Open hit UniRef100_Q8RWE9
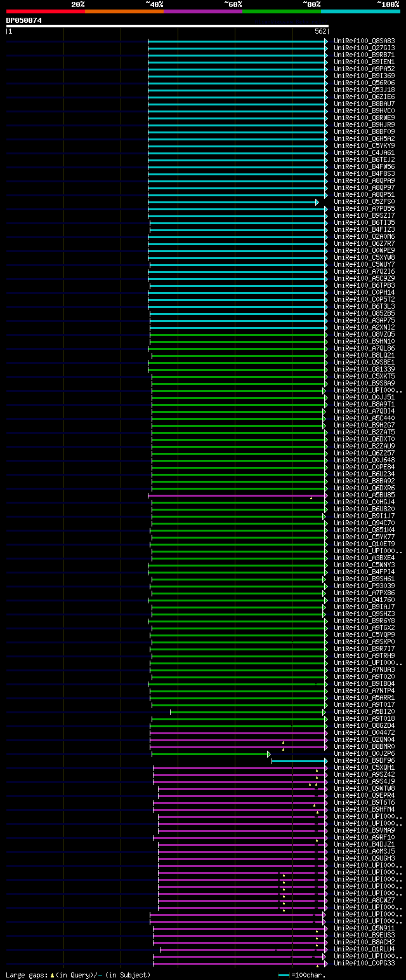 coord(364,117)
